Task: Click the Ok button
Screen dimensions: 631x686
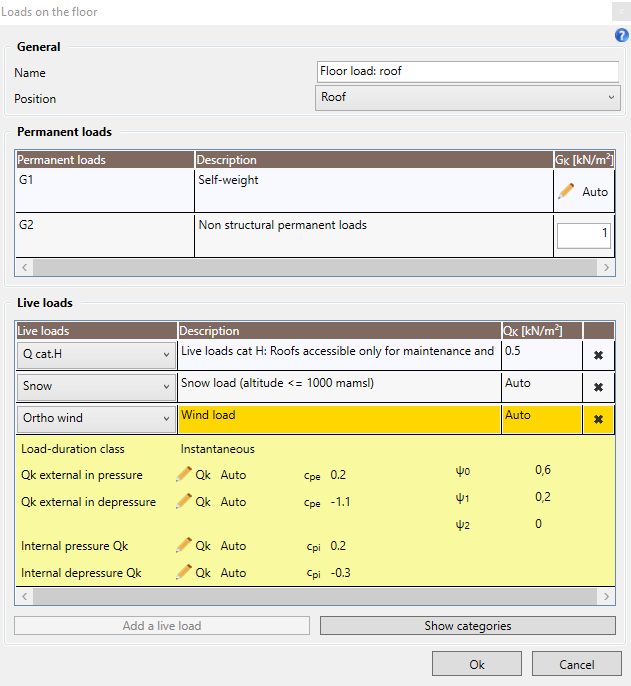Action: tap(477, 664)
